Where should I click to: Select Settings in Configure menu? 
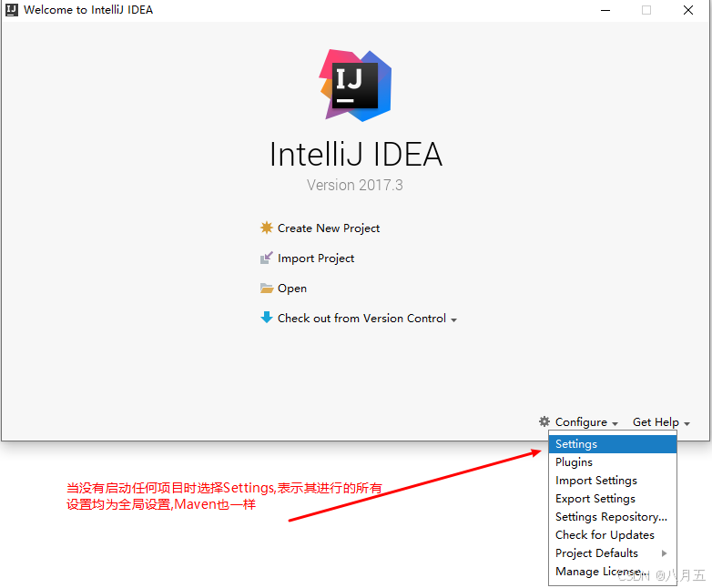pos(613,444)
